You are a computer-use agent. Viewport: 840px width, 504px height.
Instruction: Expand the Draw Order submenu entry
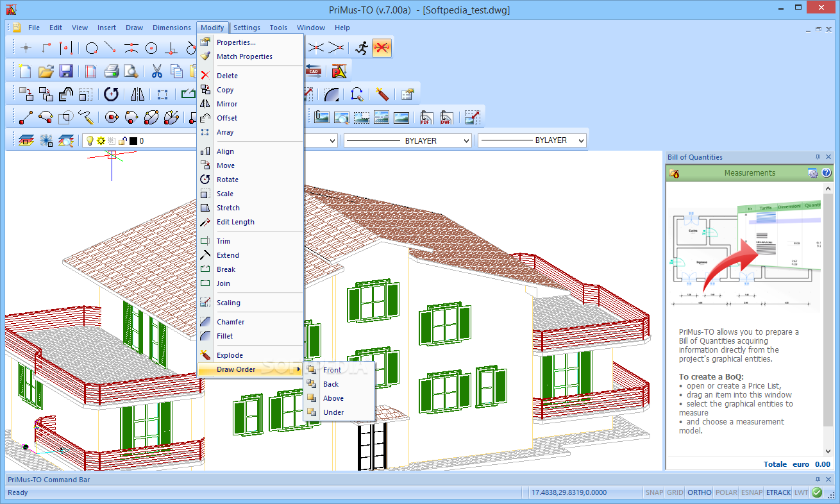tap(250, 369)
